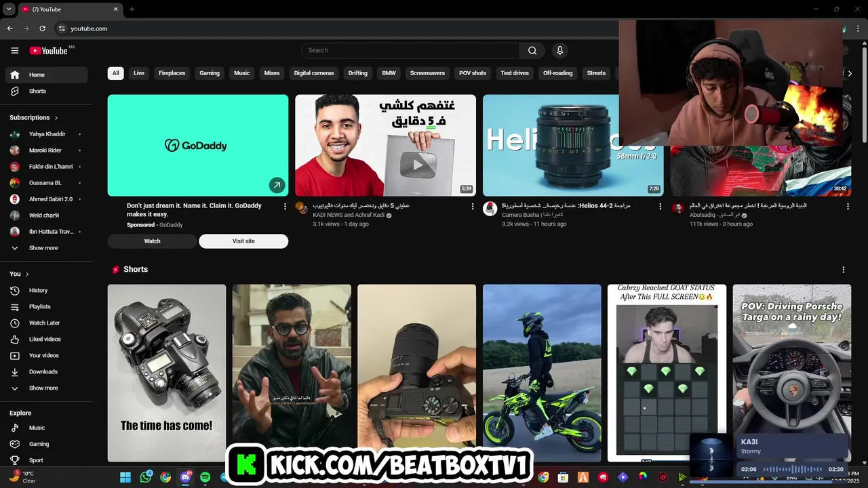Expand Subscriptions section arrow
868x488 pixels.
coord(56,118)
